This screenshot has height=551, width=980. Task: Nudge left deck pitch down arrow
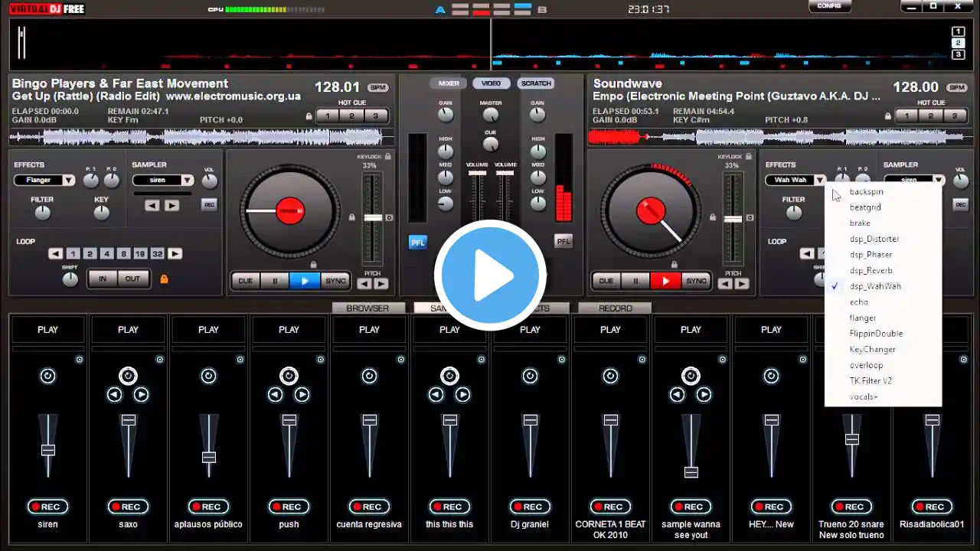point(364,284)
